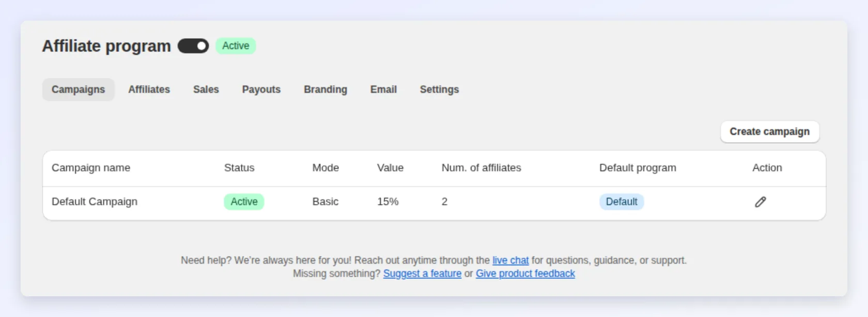Click the Value column header
This screenshot has width=868, height=317.
coord(390,168)
